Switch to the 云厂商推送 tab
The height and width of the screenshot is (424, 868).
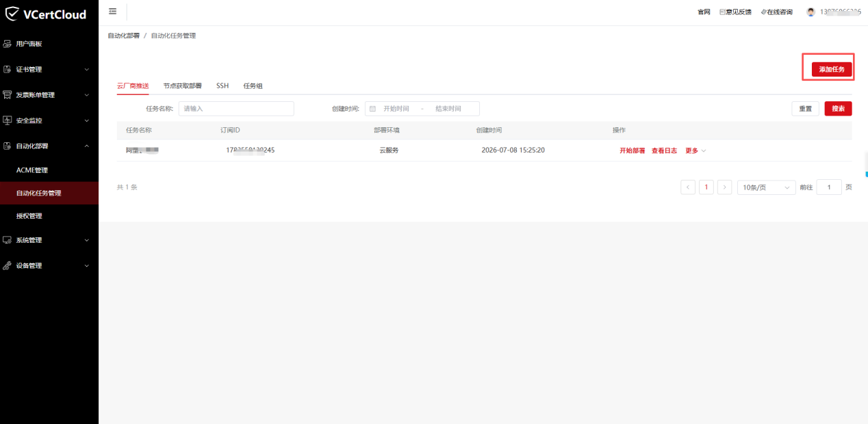[x=133, y=86]
